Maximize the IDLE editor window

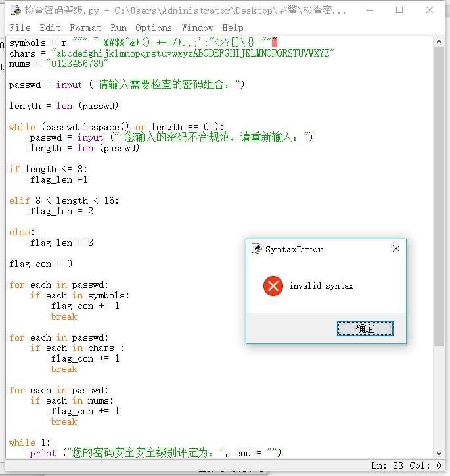(399, 11)
